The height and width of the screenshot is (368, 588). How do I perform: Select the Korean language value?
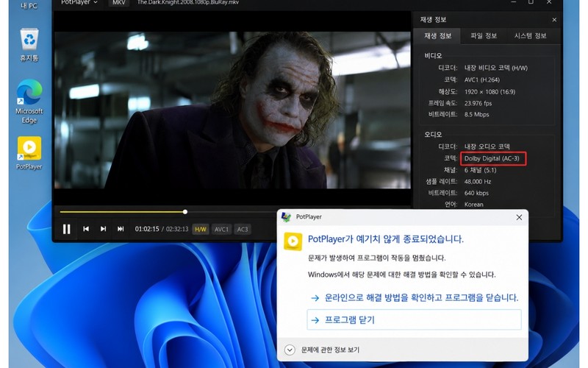point(473,205)
